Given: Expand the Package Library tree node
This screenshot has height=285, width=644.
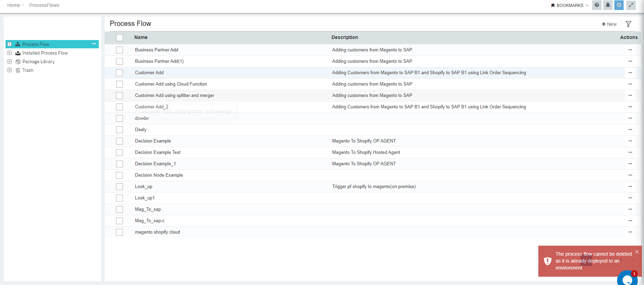Looking at the screenshot, I should (x=10, y=61).
